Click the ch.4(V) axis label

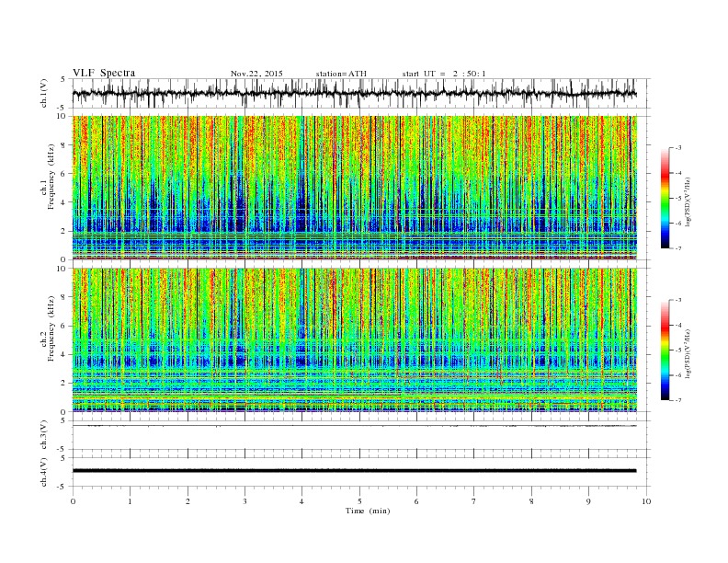point(44,472)
